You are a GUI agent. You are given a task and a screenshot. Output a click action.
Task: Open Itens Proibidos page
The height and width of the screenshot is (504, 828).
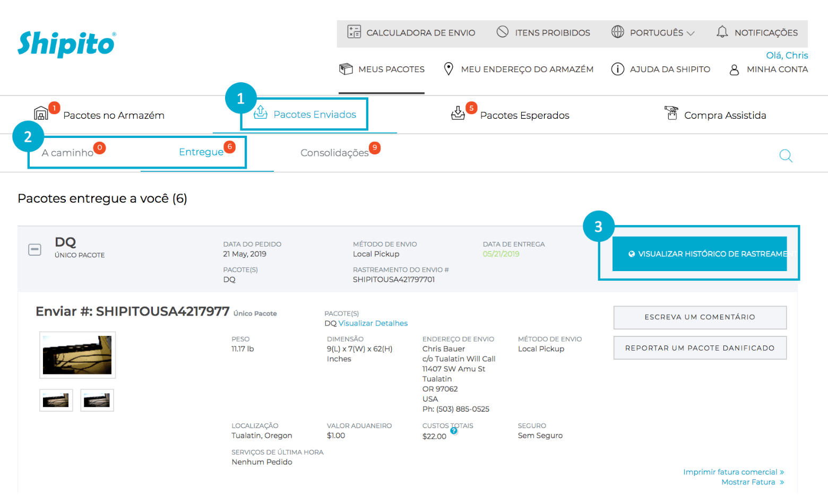point(553,33)
